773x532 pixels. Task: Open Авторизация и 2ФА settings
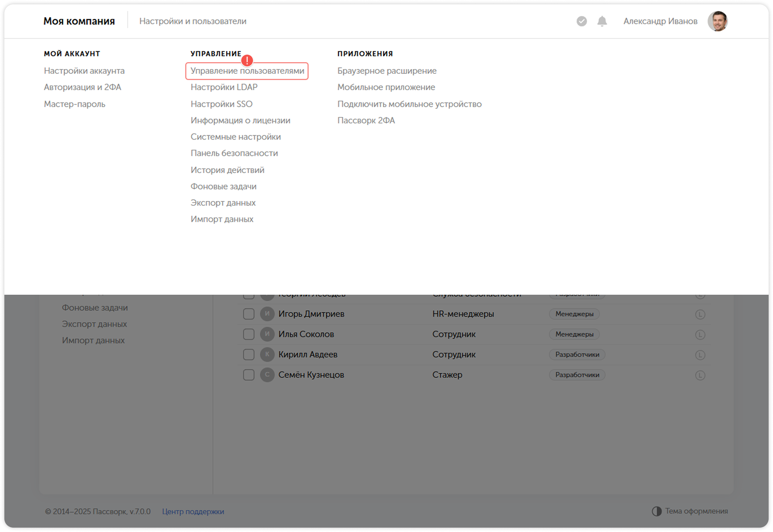(83, 87)
